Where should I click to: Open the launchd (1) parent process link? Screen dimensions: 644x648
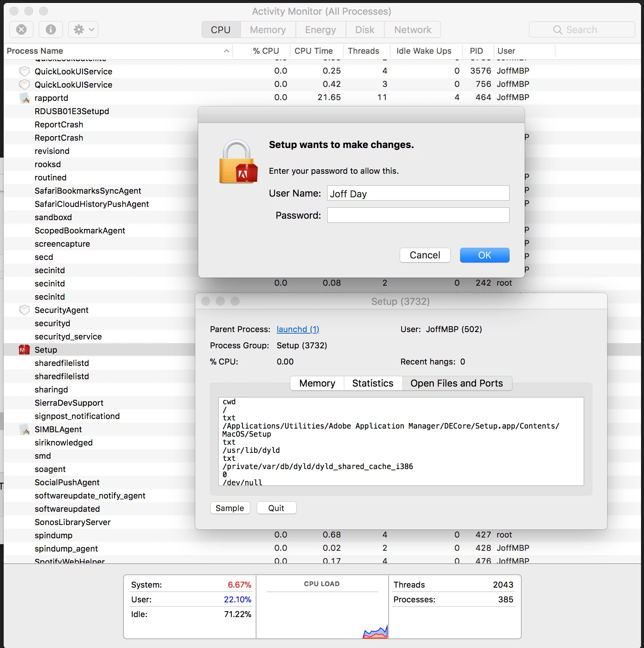[x=298, y=329]
